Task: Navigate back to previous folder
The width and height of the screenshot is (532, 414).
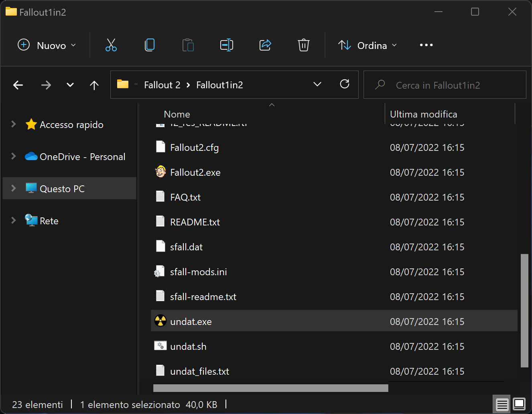Action: (18, 85)
